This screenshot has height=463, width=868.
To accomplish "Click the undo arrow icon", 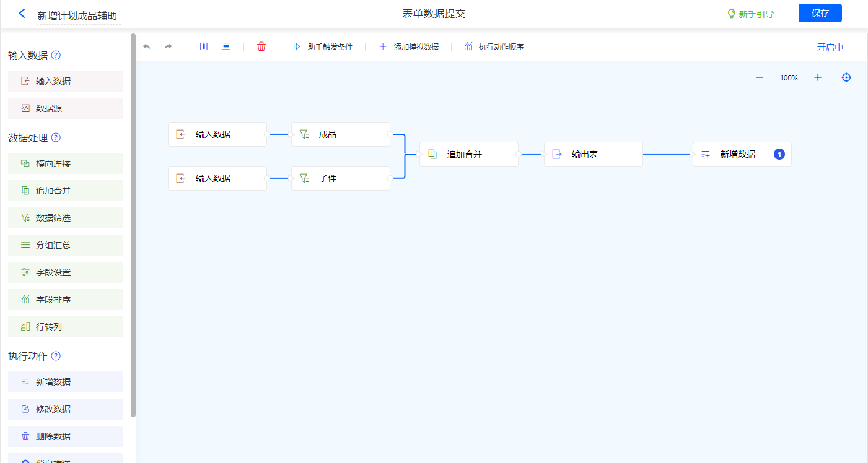I will (x=147, y=46).
